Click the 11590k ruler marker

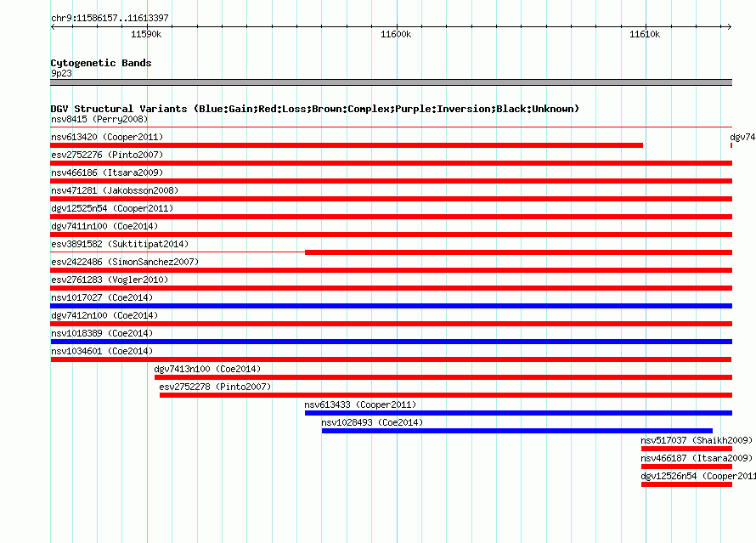point(146,34)
